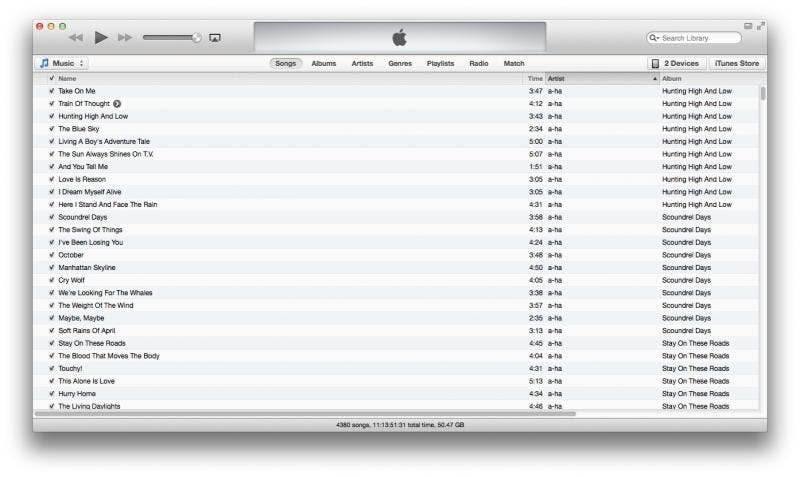Click the Play button
800x477 pixels.
101,37
